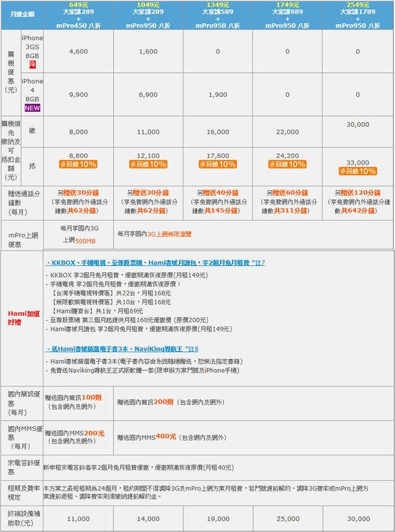The image size is (395, 532).
Task: Click the purple NEW badge under iPhone 4
Action: 32,108
